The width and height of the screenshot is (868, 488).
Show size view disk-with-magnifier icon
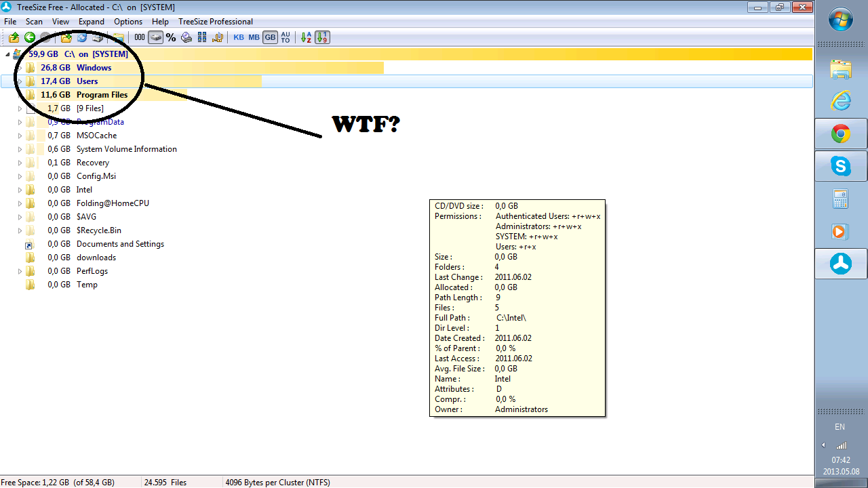click(186, 37)
